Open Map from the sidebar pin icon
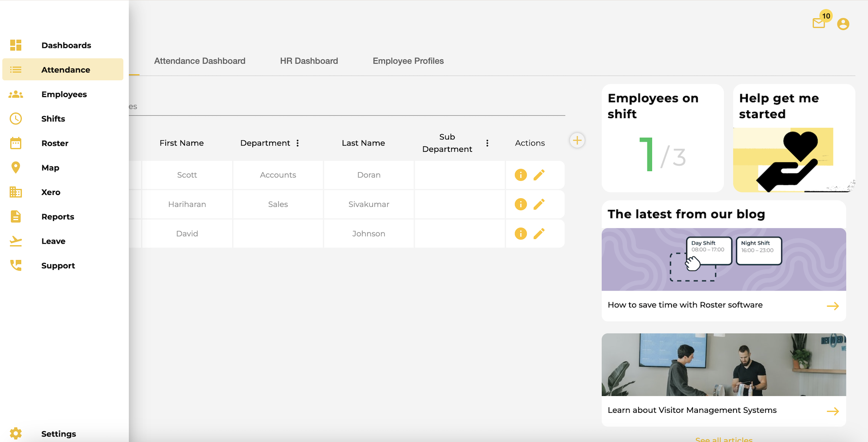 [x=16, y=167]
